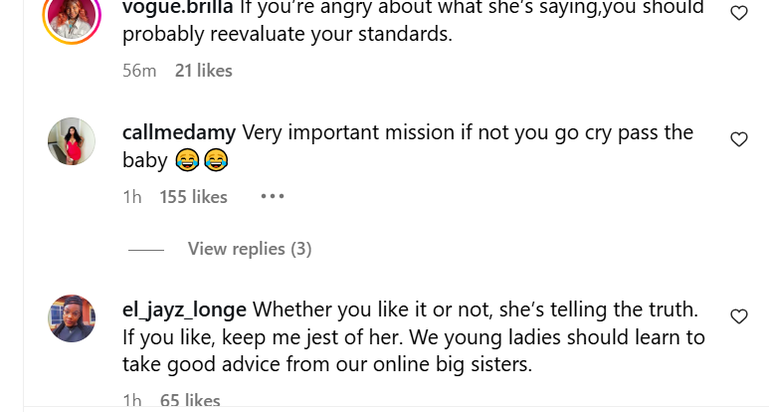The width and height of the screenshot is (769, 412).
Task: Open more options on callmedamy's comment
Action: tap(272, 197)
